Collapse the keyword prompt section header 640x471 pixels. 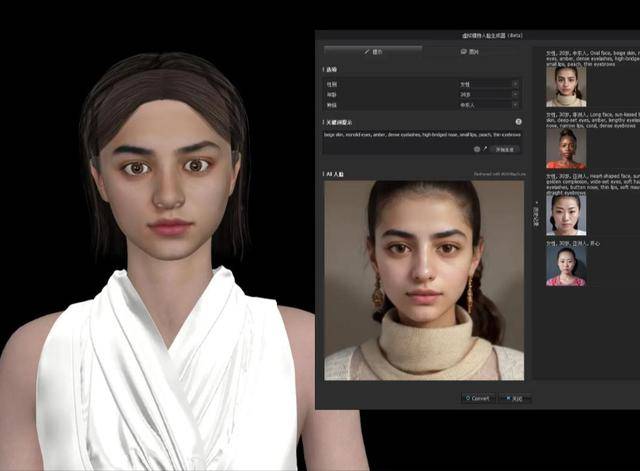point(338,121)
